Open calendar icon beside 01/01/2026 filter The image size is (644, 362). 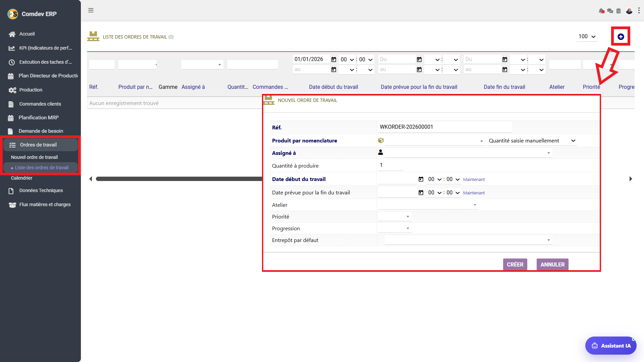tap(334, 59)
